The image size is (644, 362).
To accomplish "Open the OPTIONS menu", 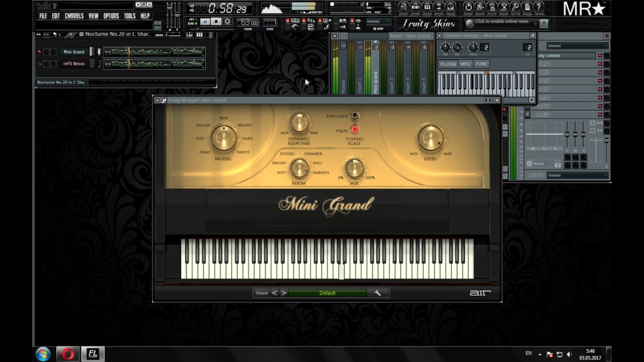I will coord(111,16).
